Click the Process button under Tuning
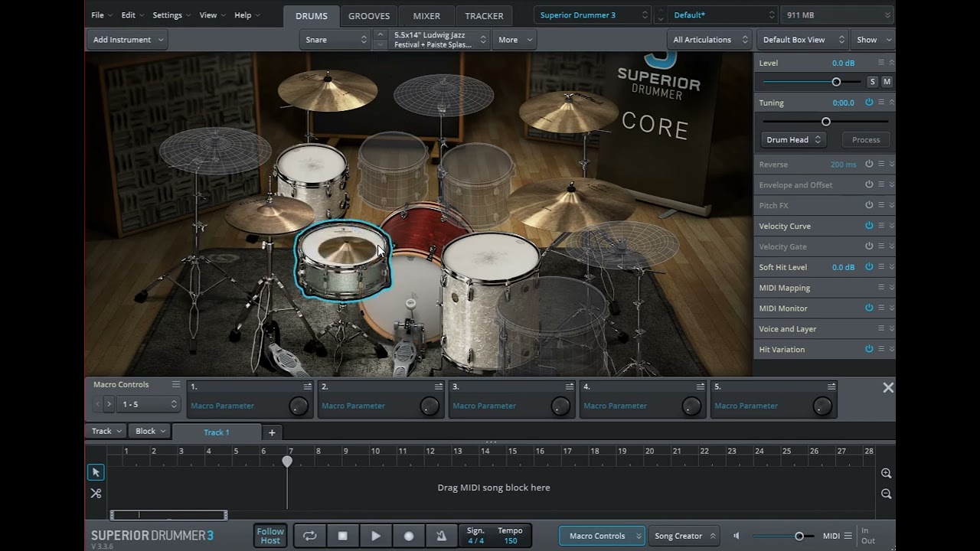Viewport: 980px width, 551px height. point(866,140)
